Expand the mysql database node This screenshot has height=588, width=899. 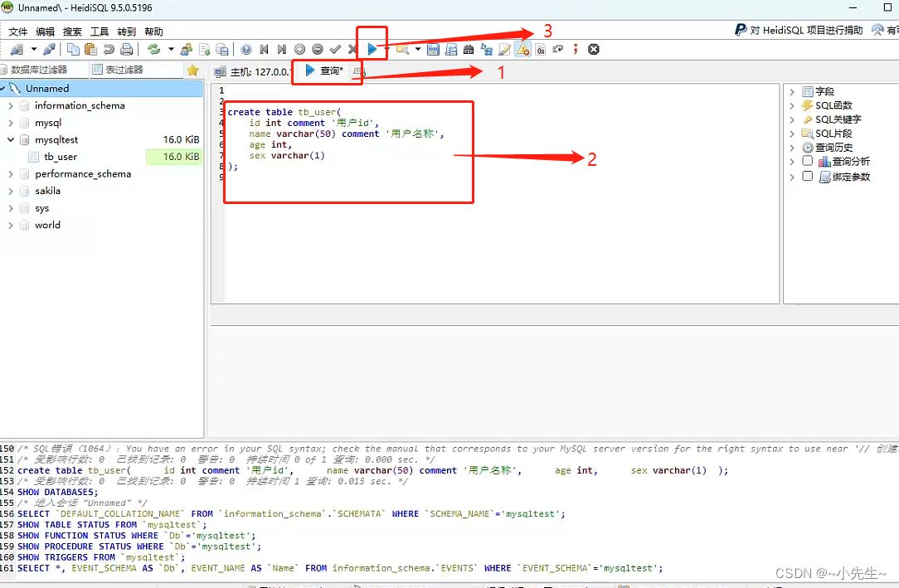tap(10, 124)
